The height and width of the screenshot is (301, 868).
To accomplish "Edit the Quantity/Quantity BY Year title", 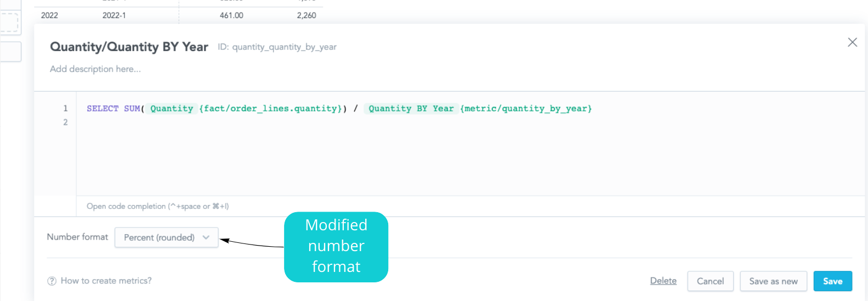I will pyautogui.click(x=129, y=47).
